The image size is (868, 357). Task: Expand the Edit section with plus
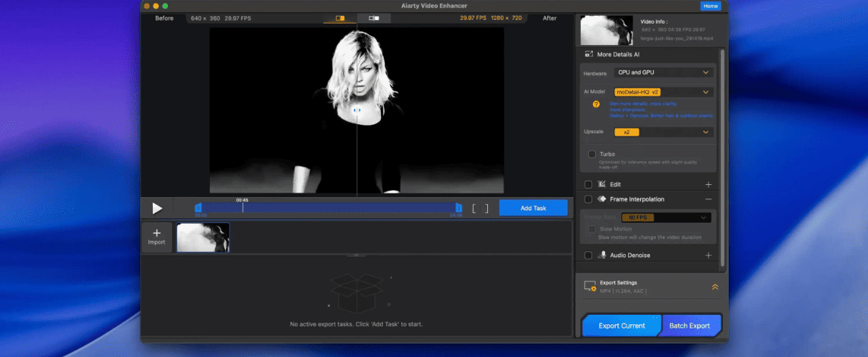709,184
